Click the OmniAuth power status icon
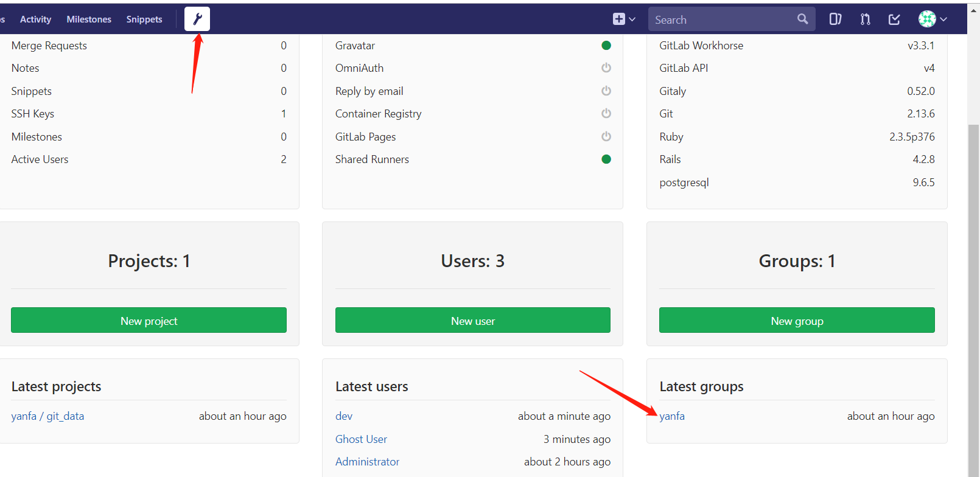 pyautogui.click(x=606, y=68)
